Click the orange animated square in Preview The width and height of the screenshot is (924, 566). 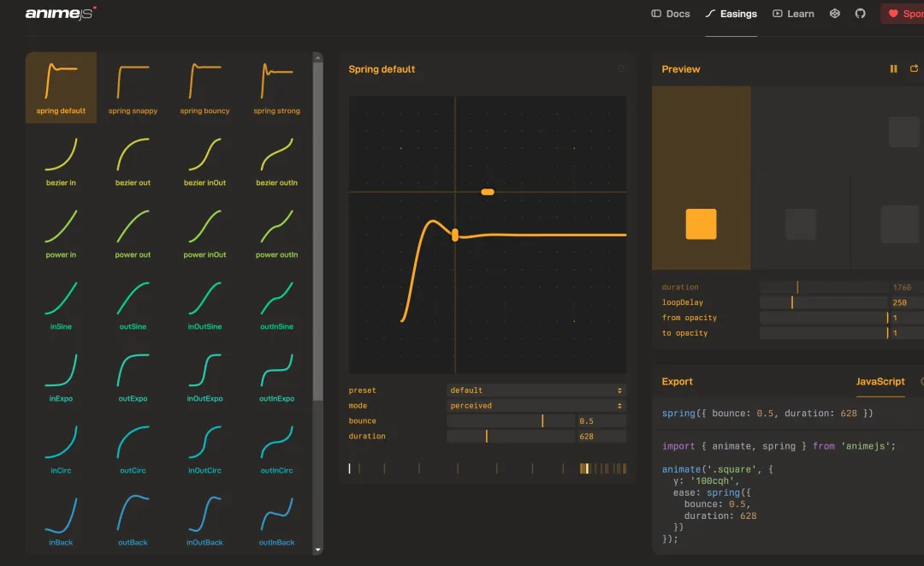[701, 224]
